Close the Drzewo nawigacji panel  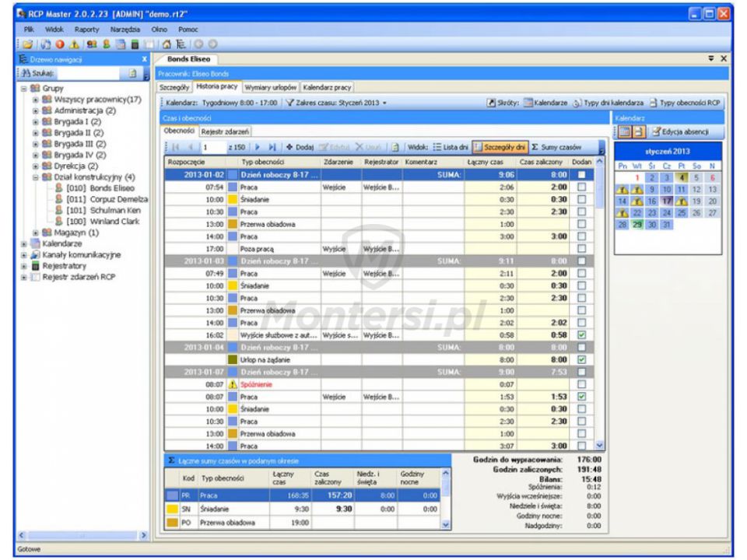tap(145, 59)
